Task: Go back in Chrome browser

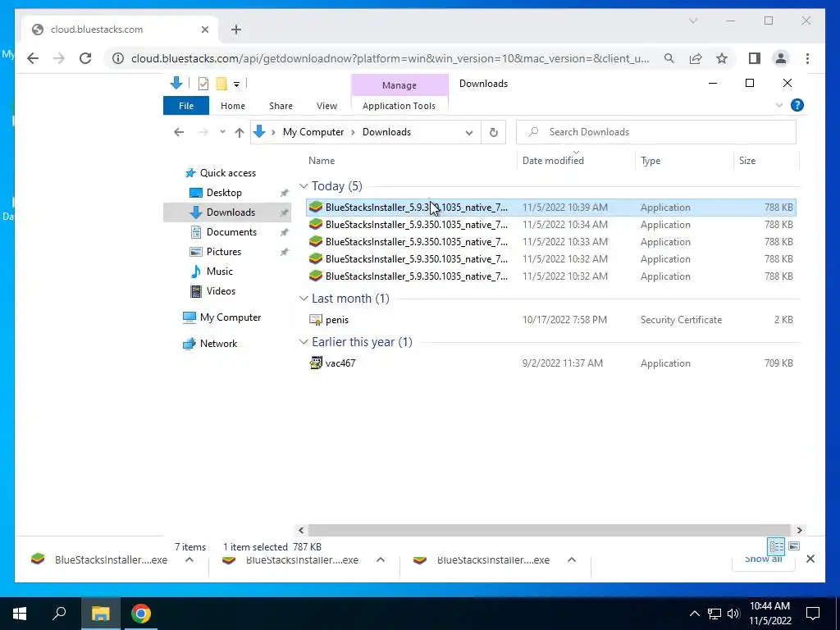Action: (x=33, y=58)
